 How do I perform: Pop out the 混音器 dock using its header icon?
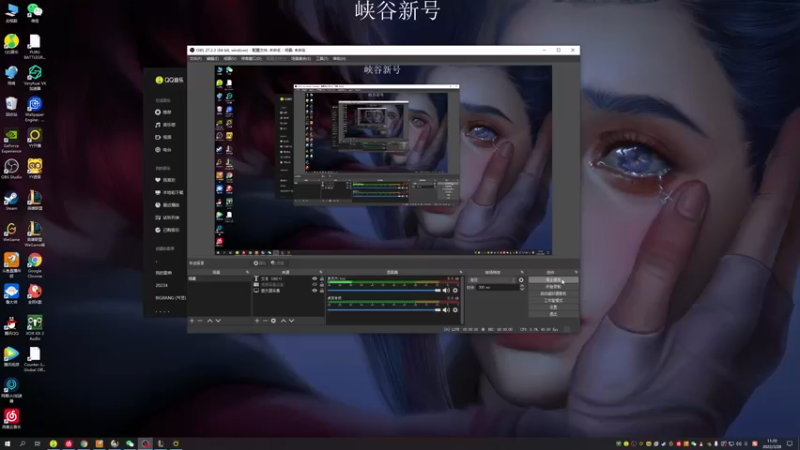point(460,272)
